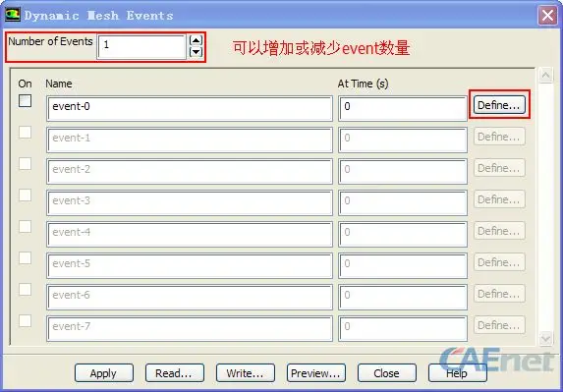Increase the Number of Events value
The image size is (563, 392).
pos(196,40)
